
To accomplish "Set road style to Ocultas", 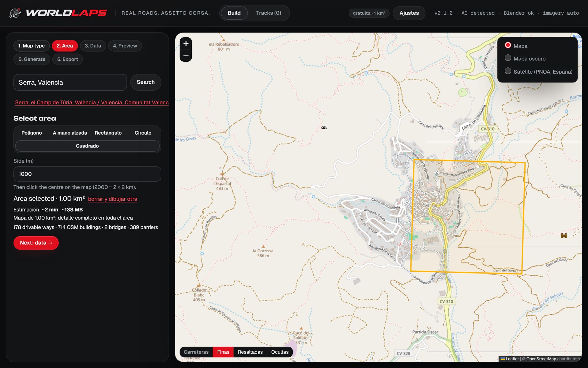I will pos(280,352).
